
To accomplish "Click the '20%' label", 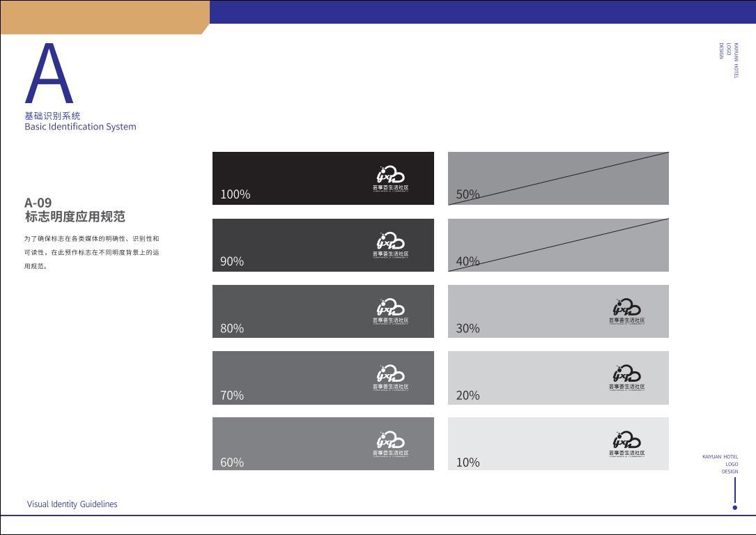I will [x=468, y=395].
